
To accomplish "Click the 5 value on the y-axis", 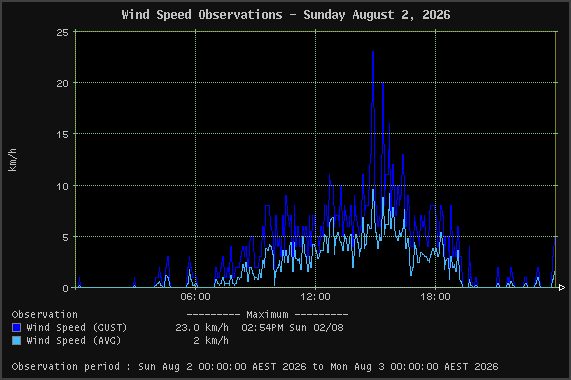I will point(65,238).
